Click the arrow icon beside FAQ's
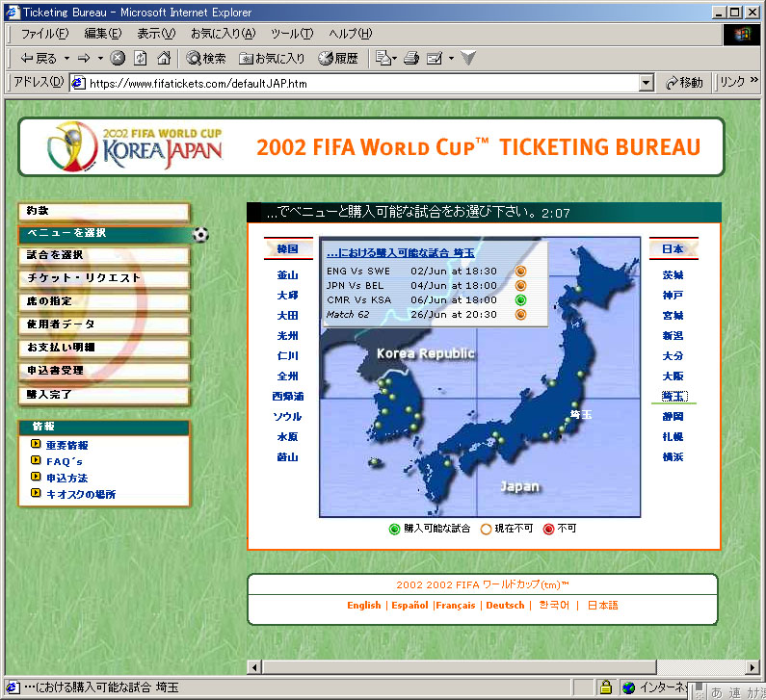The height and width of the screenshot is (700, 766). click(36, 460)
